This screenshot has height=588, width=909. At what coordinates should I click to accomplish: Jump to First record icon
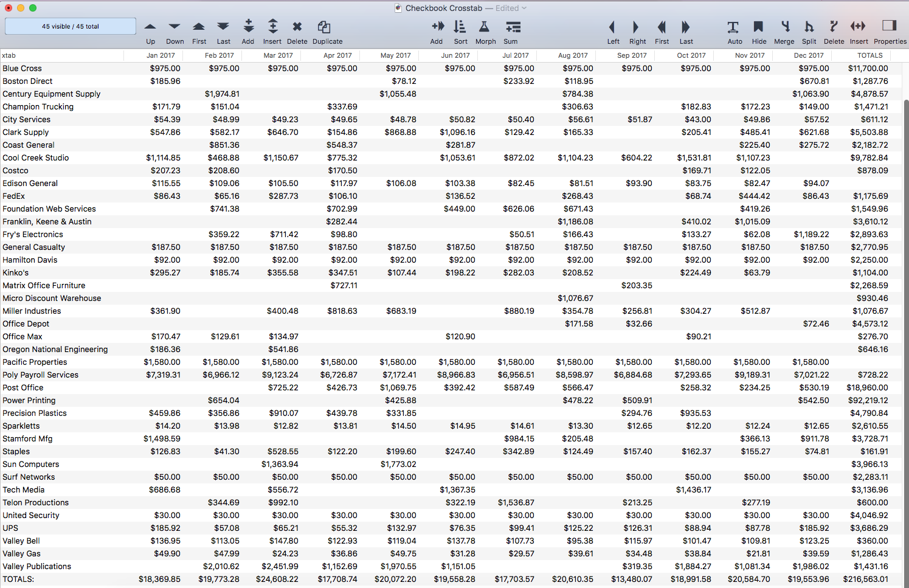coord(199,27)
